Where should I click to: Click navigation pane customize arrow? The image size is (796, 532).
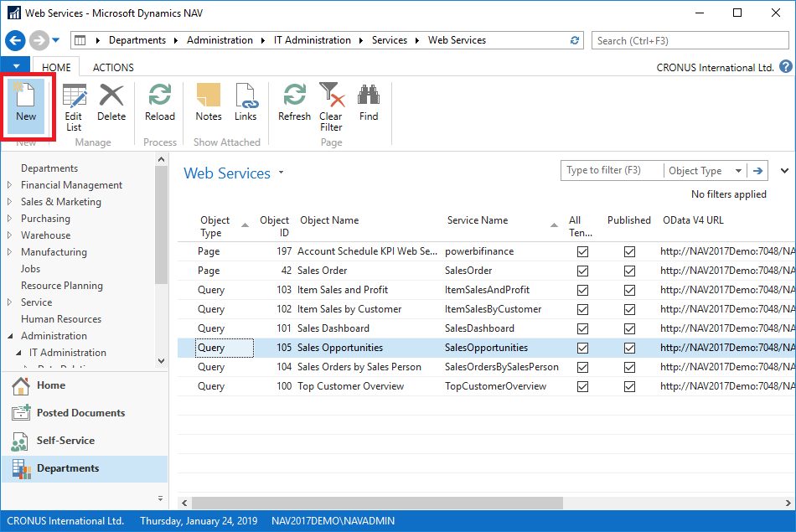point(160,498)
